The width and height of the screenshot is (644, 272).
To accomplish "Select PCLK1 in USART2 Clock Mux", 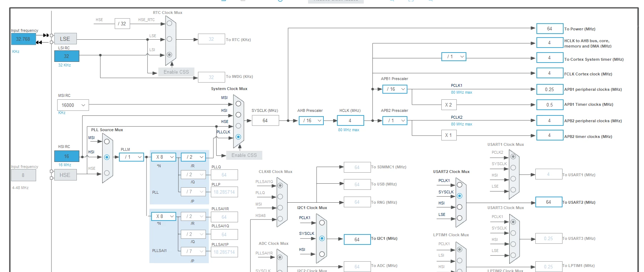I will coord(460,185).
